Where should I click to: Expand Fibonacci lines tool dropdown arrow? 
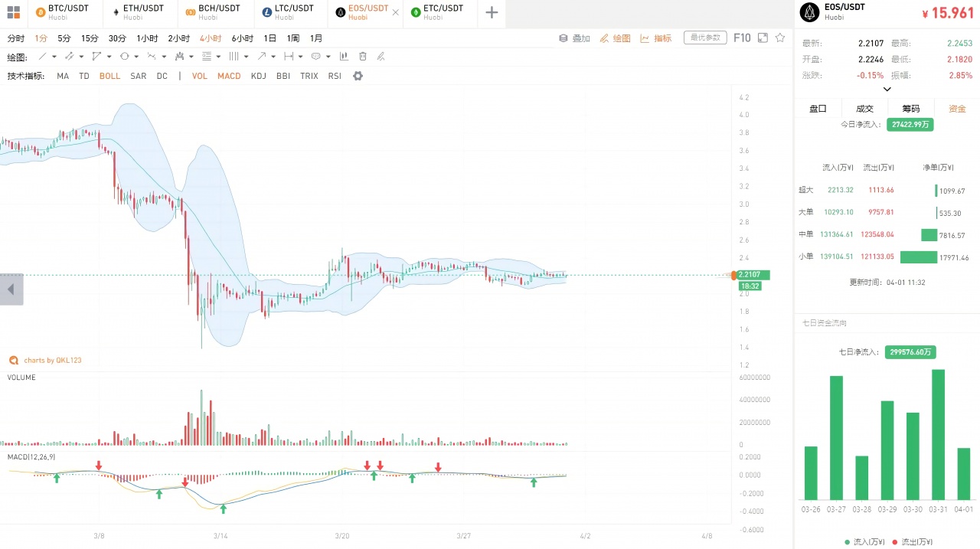pyautogui.click(x=219, y=57)
